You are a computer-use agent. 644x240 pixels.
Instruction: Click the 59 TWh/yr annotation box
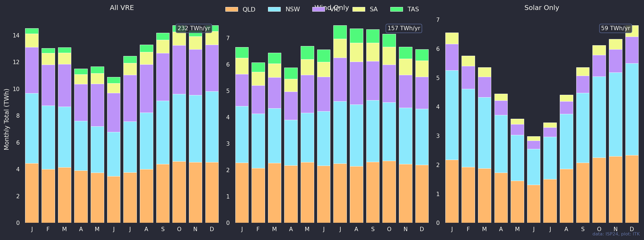tap(615, 28)
